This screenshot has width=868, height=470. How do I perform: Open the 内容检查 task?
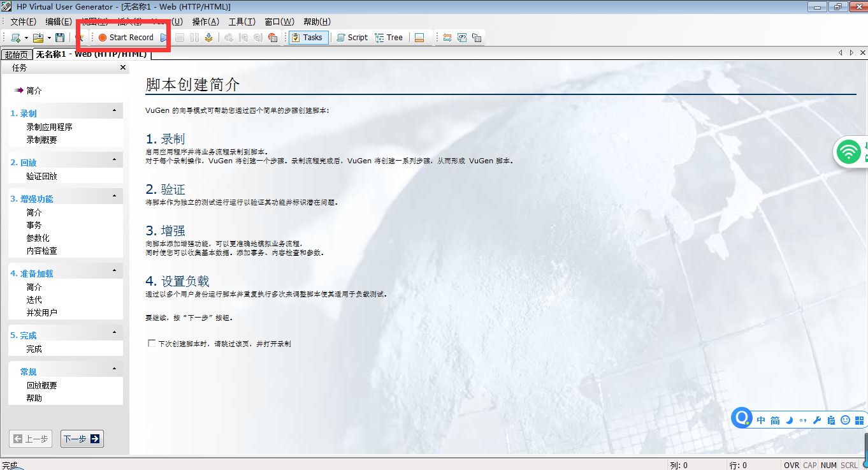42,251
